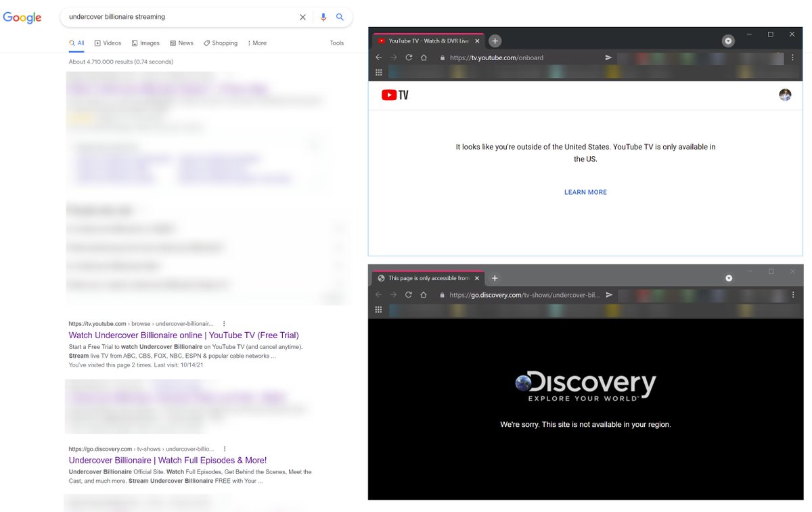
Task: Go back in the YouTube TV window
Action: pos(379,57)
